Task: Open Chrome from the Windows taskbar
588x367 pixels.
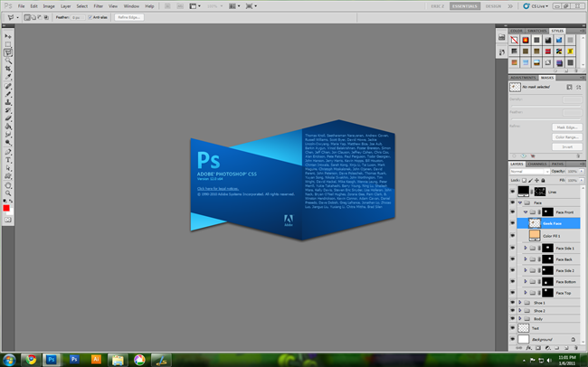Action: pyautogui.click(x=31, y=360)
